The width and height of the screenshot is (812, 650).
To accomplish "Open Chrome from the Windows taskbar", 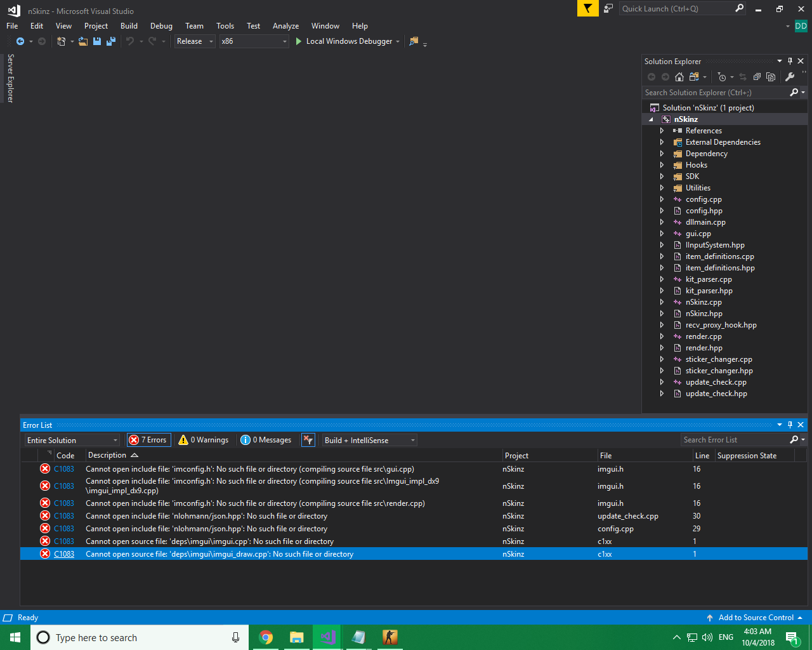I will [266, 637].
